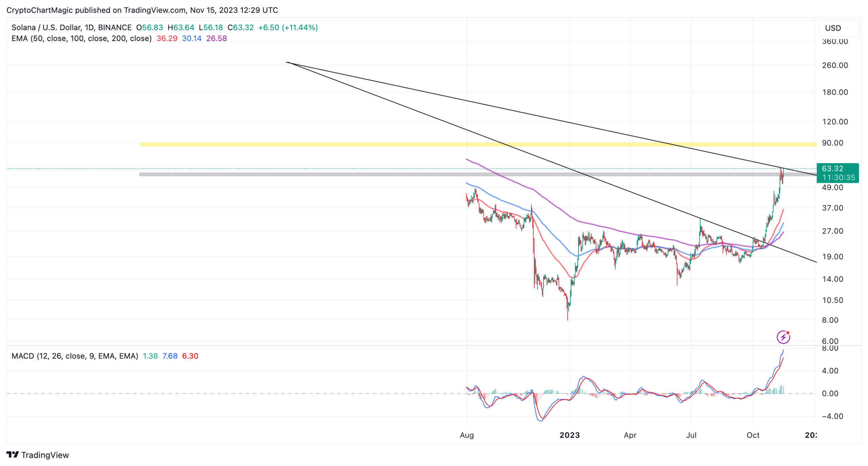868x466 pixels.
Task: Click the red EMA 50 value 36.29
Action: [x=167, y=38]
